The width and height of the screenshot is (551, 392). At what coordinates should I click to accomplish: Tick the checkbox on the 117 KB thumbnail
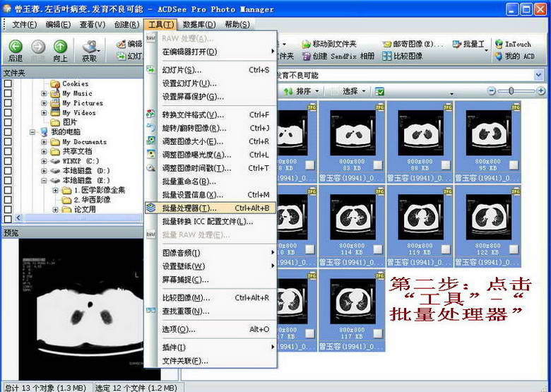[x=378, y=333]
